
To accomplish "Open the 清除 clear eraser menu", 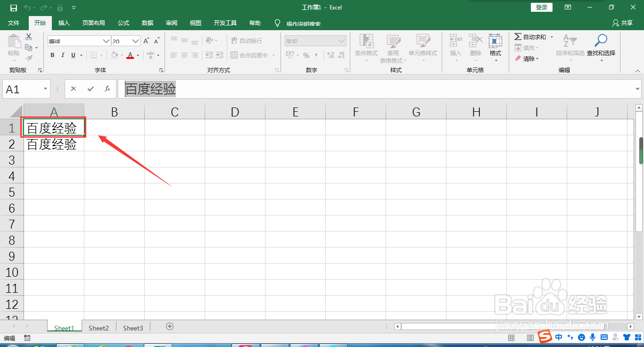I will (527, 59).
